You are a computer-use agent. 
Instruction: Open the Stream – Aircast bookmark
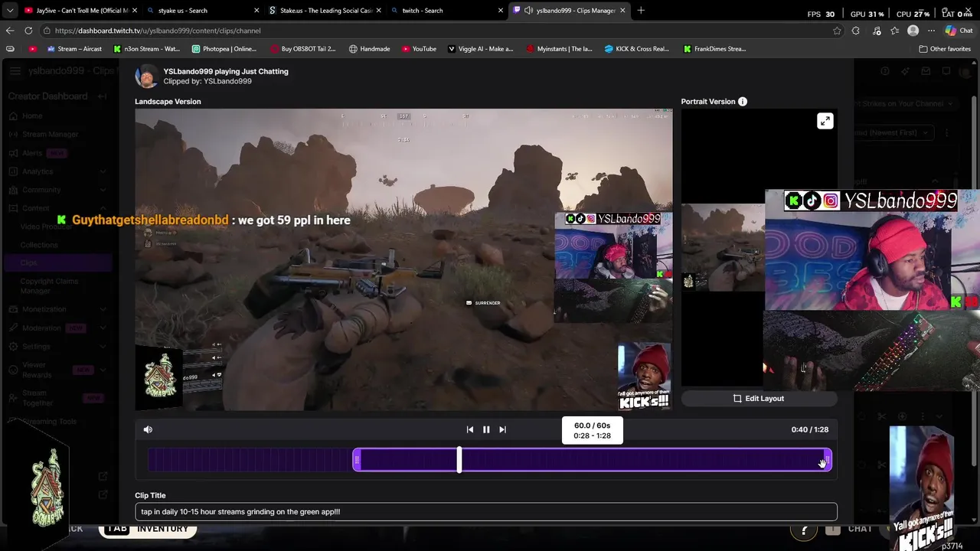pyautogui.click(x=74, y=48)
